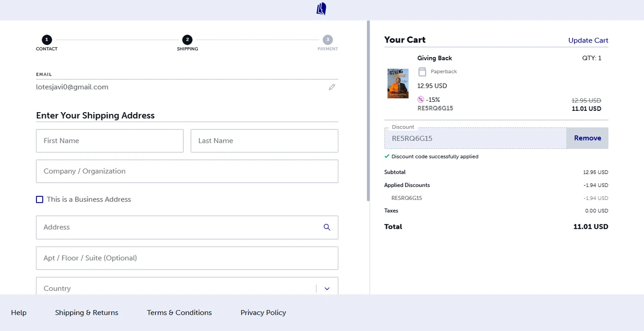Viewport: 644px width, 331px height.
Task: Click the pencil icon to edit email
Action: click(x=332, y=87)
